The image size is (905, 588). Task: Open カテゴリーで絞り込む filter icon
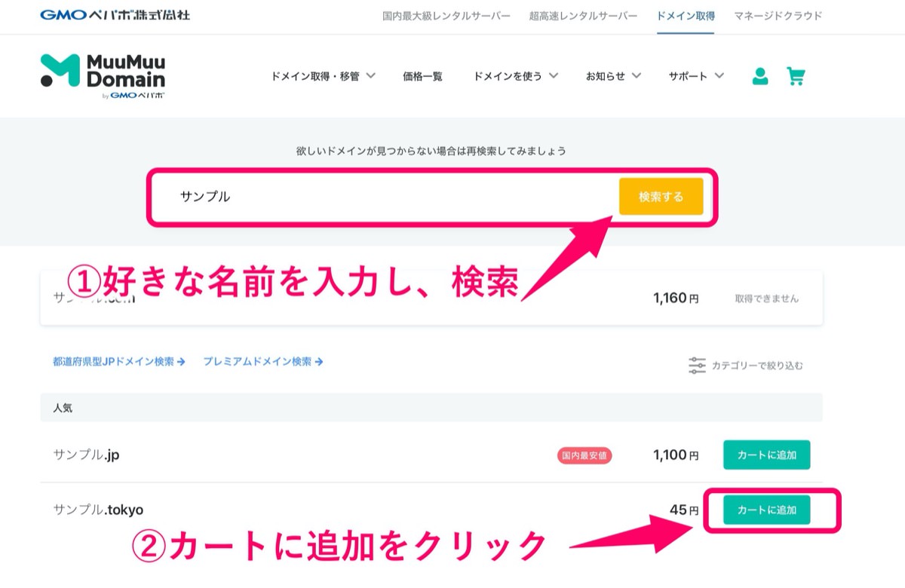(x=697, y=366)
